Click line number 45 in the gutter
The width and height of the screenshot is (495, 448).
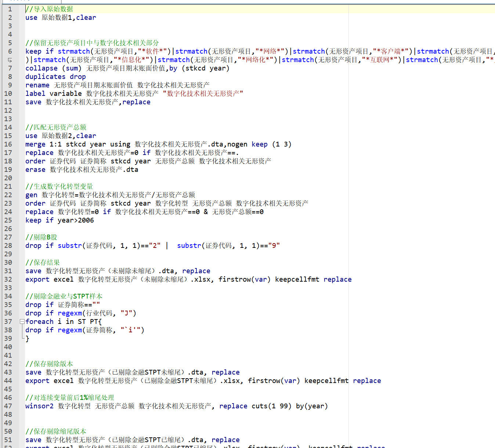(x=8, y=389)
